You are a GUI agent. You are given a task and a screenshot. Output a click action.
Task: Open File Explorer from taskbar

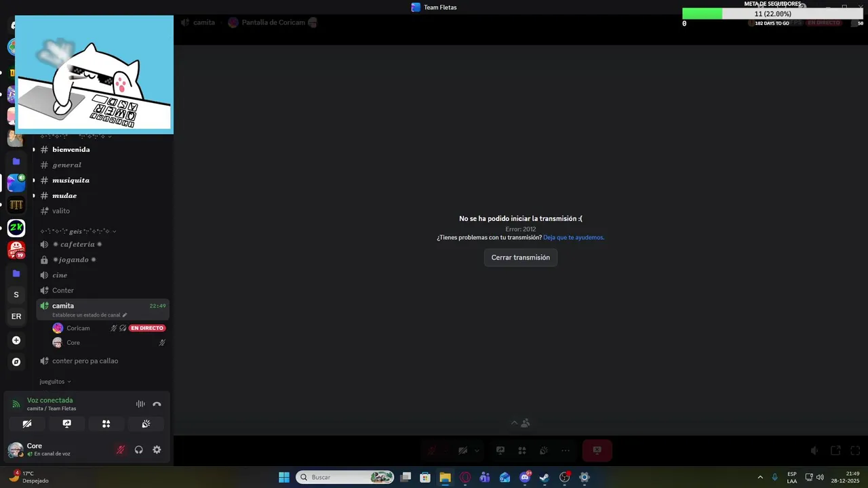pyautogui.click(x=445, y=477)
